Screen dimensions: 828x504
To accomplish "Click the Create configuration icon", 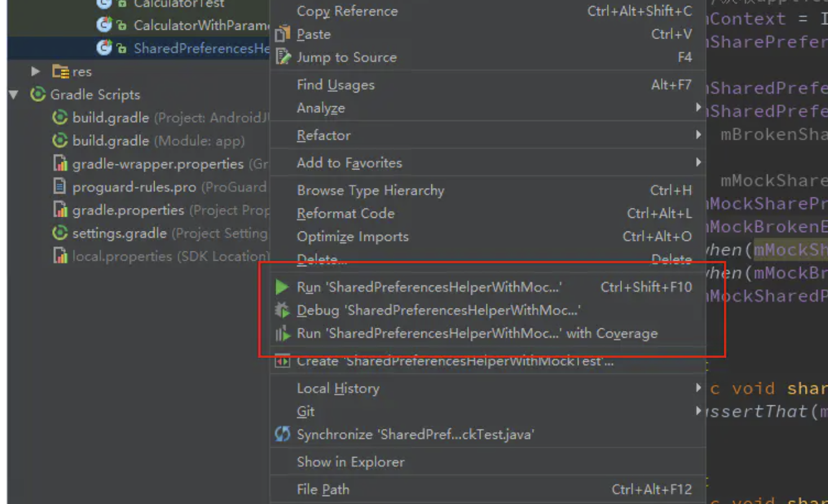I will [x=282, y=361].
